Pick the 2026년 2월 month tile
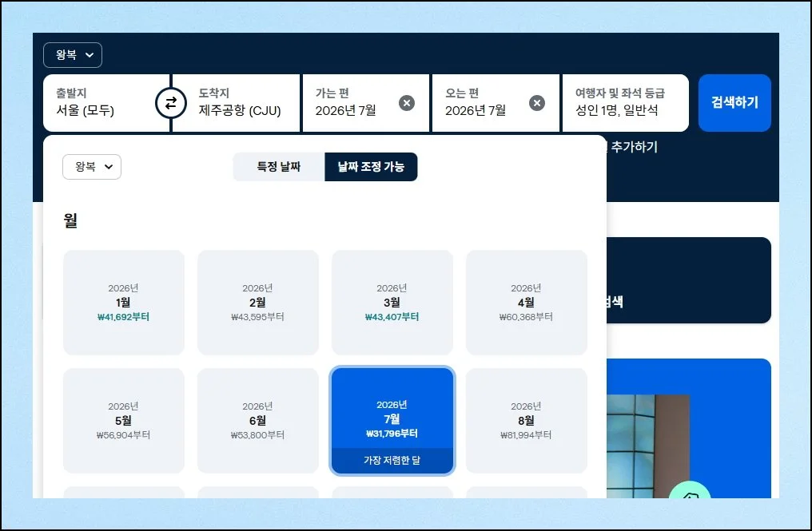The height and width of the screenshot is (531, 812). point(258,303)
